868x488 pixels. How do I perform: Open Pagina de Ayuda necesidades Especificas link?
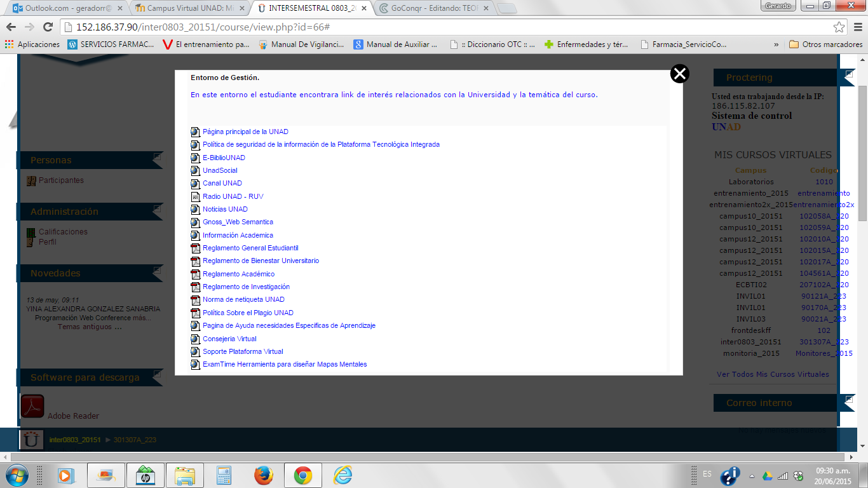click(289, 325)
